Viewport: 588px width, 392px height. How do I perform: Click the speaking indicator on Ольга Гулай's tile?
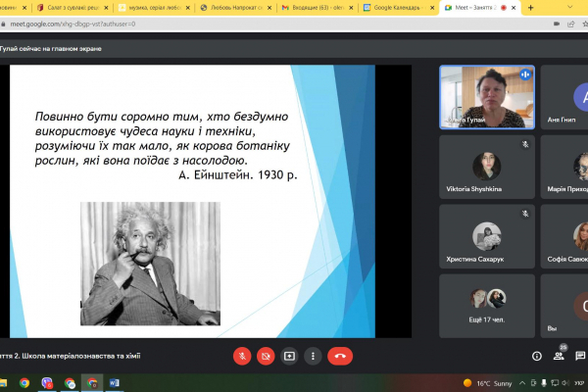(525, 74)
